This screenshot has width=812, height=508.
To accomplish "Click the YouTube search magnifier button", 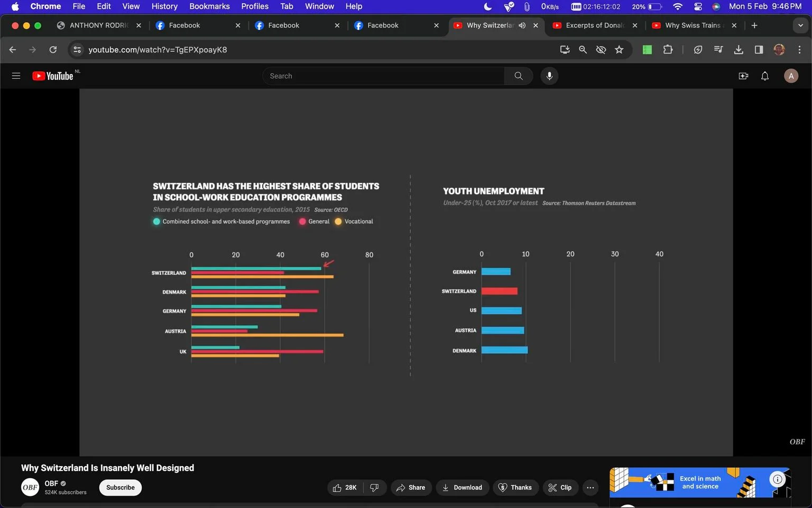I will coord(519,76).
